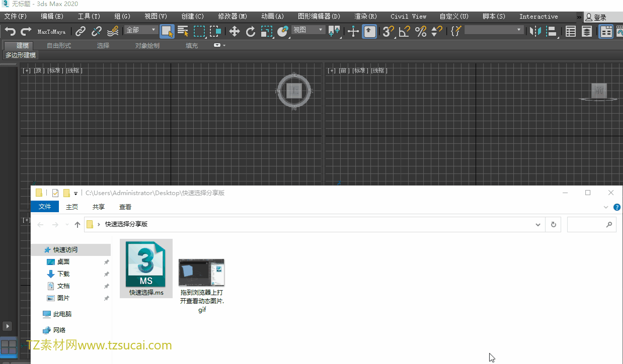The image size is (623, 364).
Task: Toggle Percent Snap
Action: [x=421, y=31]
